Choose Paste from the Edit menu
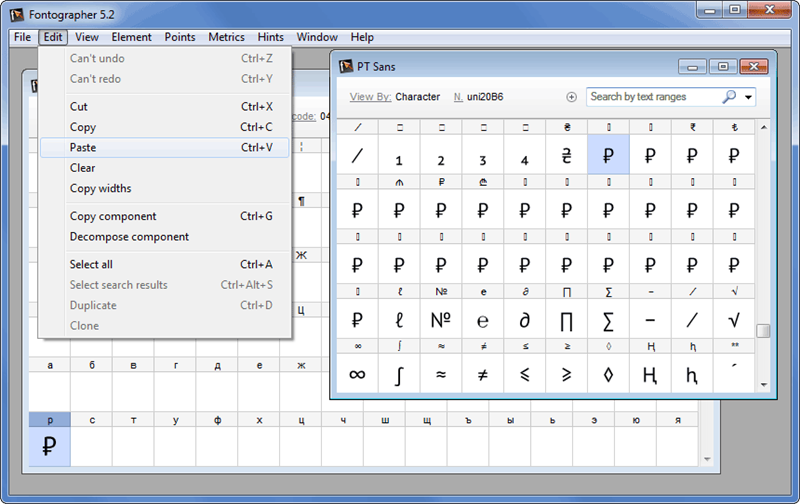Image resolution: width=800 pixels, height=504 pixels. click(x=83, y=147)
